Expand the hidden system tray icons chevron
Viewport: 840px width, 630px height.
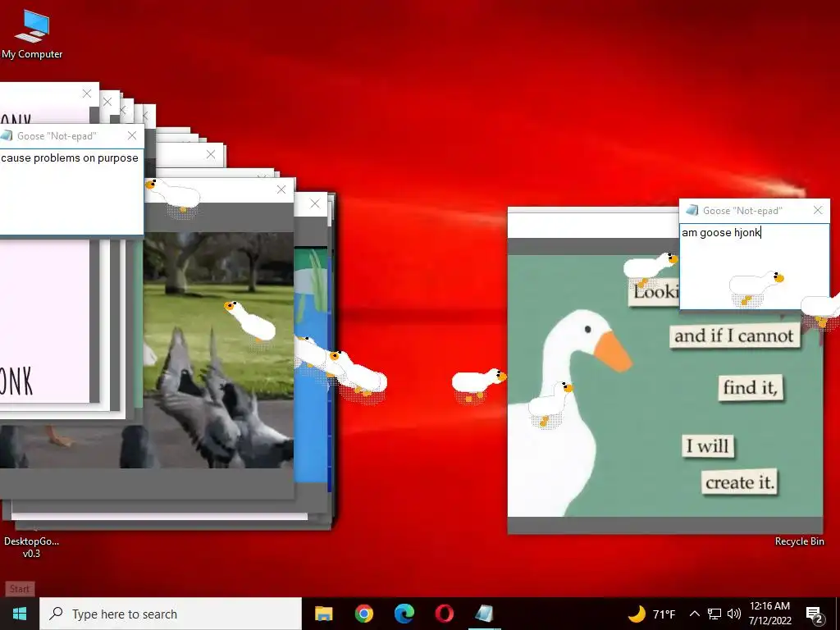[694, 614]
